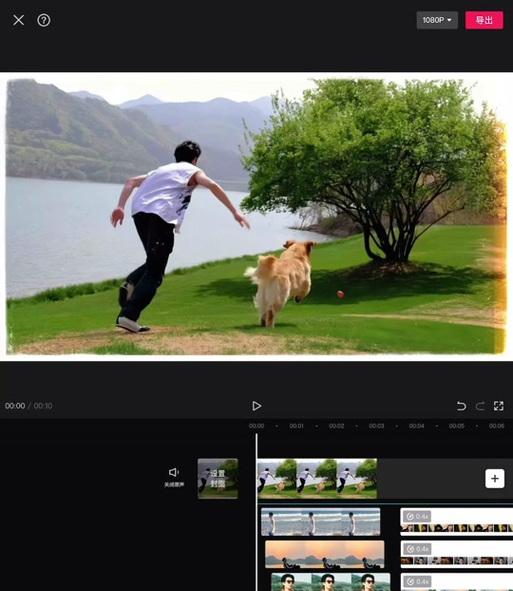Play the video preview
Image resolution: width=513 pixels, height=591 pixels.
pyautogui.click(x=257, y=406)
